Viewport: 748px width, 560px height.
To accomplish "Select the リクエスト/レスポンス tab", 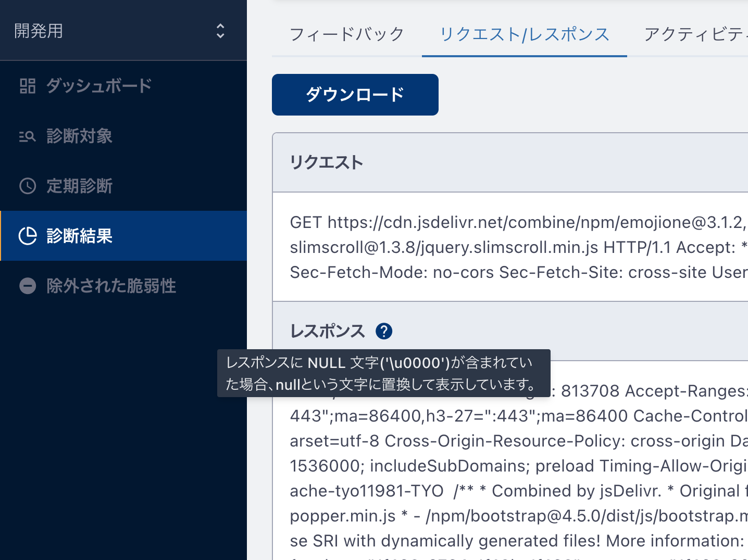I will (x=524, y=34).
